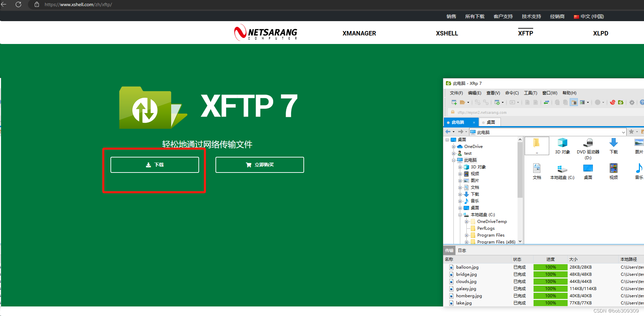Screen dimensions: 644x316
Task: Open the 客户支持 link
Action: click(503, 16)
